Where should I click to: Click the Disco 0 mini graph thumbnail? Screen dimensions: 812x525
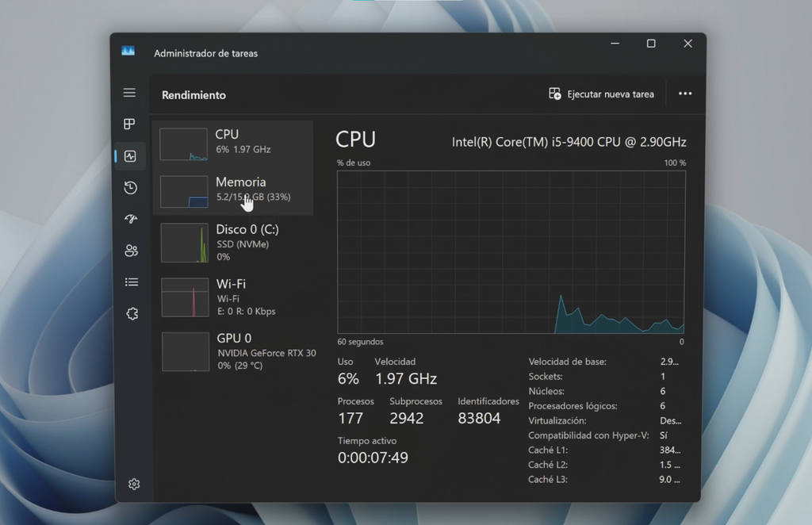pos(185,243)
